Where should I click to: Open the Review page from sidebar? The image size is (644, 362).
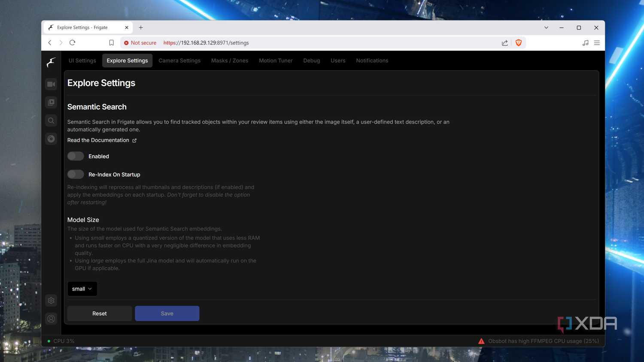(x=51, y=102)
